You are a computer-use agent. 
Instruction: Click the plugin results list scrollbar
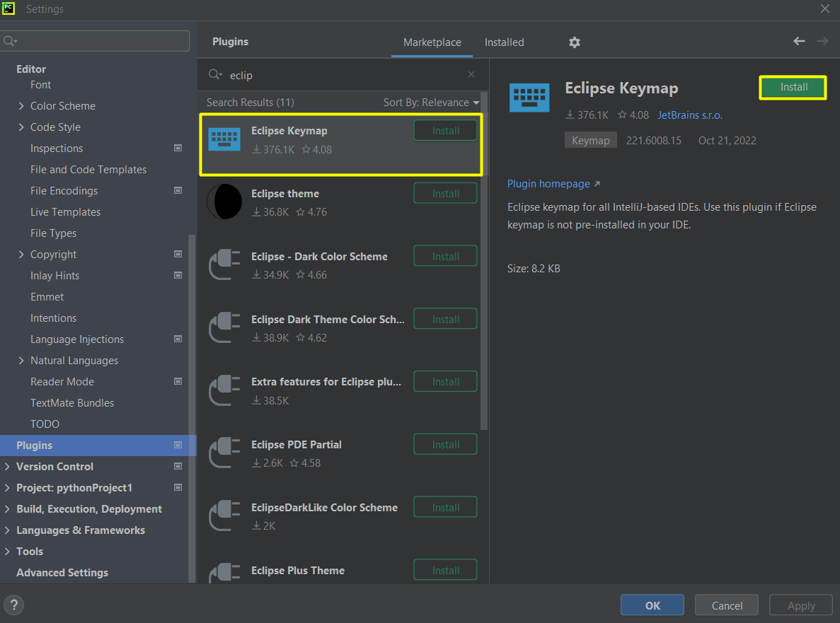click(x=484, y=262)
